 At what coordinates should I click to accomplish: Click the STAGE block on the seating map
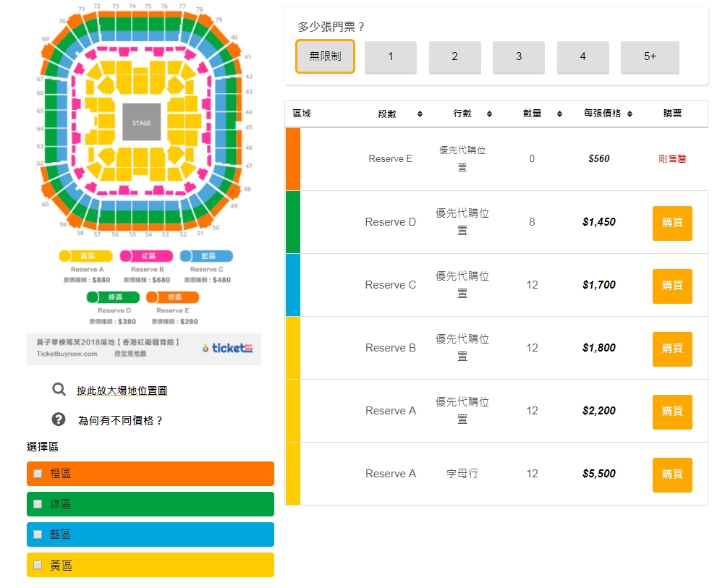[x=142, y=122]
